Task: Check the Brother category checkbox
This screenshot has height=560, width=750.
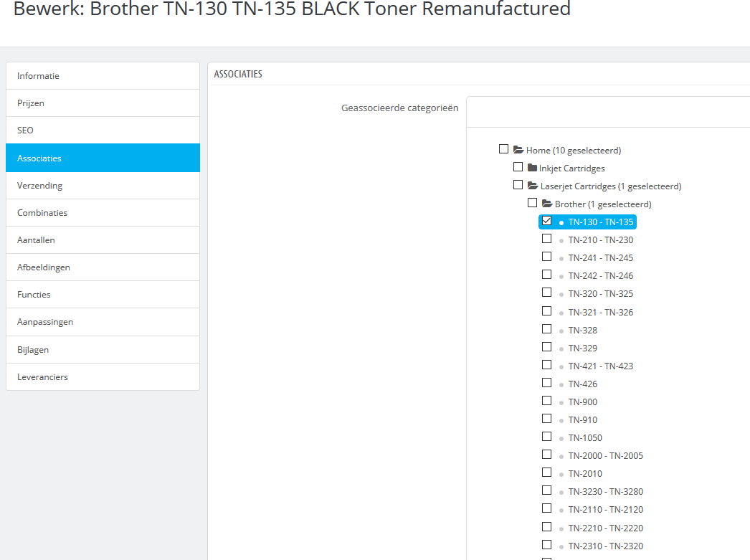Action: click(x=532, y=203)
